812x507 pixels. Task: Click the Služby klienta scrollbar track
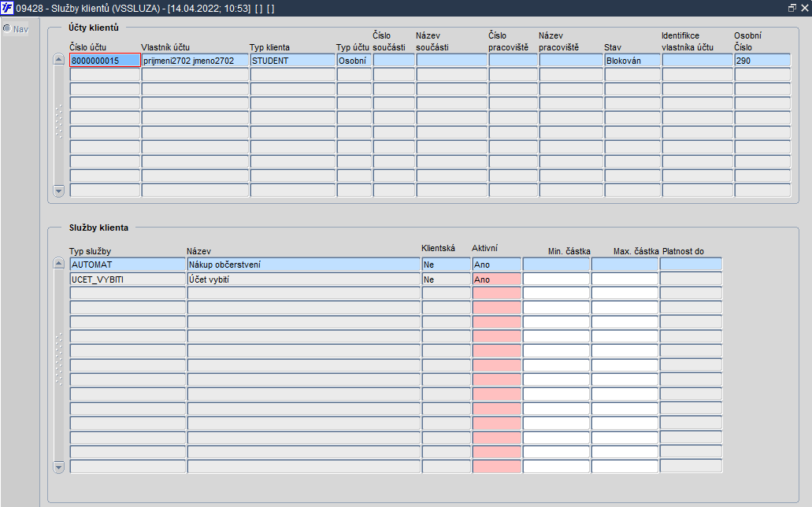pos(58,365)
